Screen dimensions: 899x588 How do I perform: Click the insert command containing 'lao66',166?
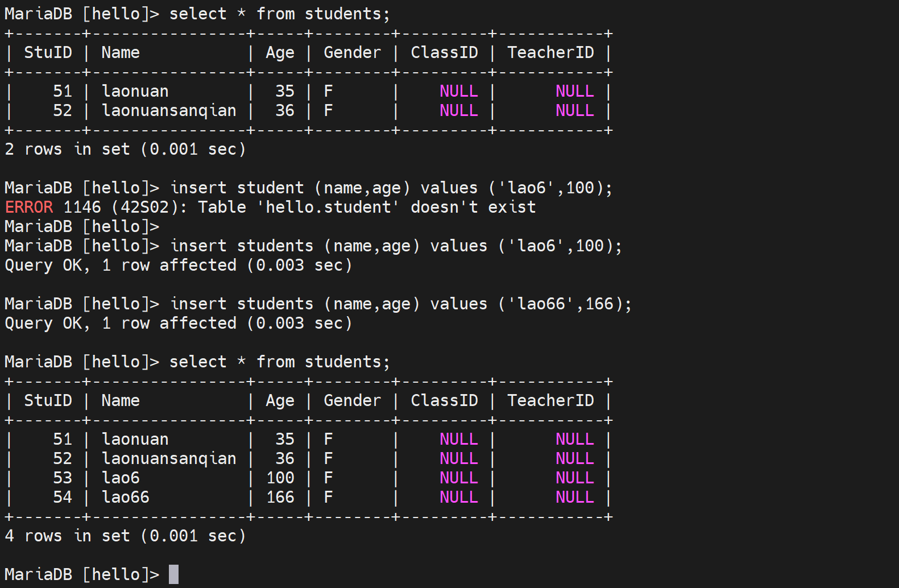click(400, 304)
